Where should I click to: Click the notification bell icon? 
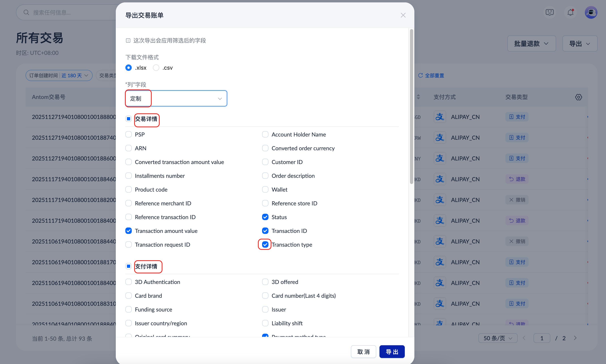570,12
